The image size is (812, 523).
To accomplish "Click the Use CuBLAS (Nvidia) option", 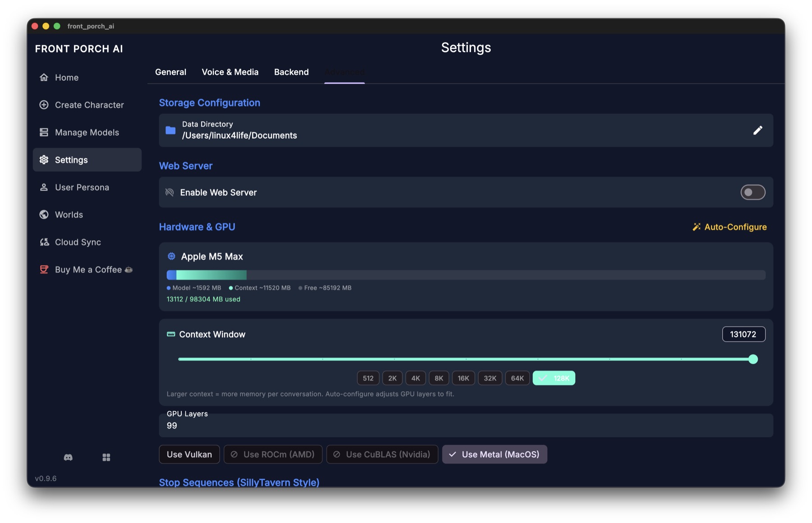I will (x=382, y=454).
